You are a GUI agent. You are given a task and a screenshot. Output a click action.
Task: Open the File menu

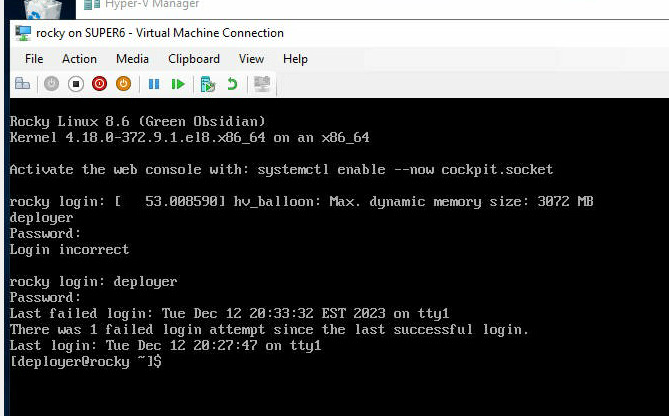coord(34,59)
